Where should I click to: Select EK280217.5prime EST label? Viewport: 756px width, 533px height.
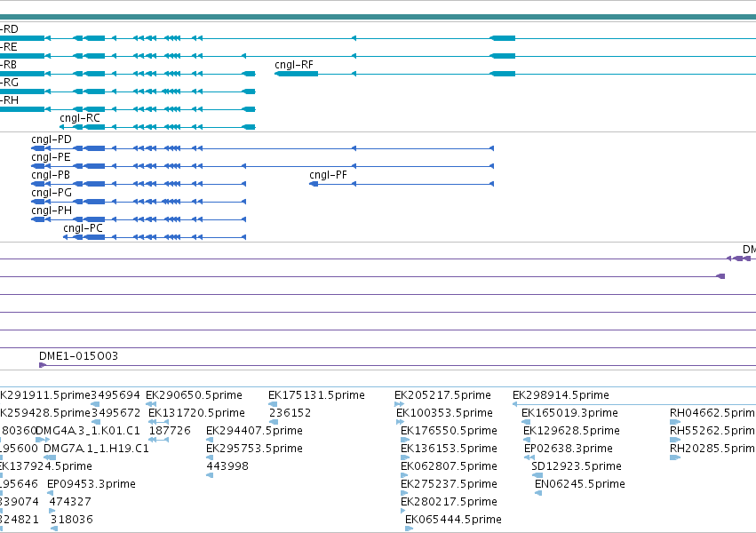449,502
